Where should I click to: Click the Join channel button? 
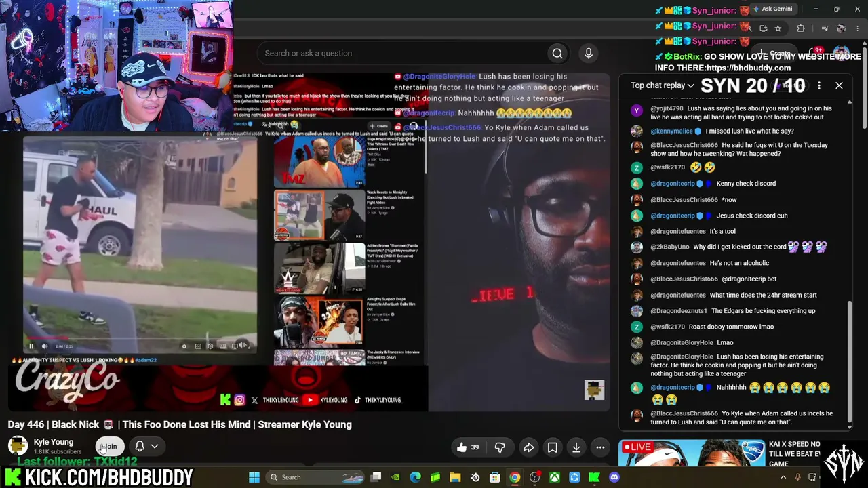pos(110,446)
